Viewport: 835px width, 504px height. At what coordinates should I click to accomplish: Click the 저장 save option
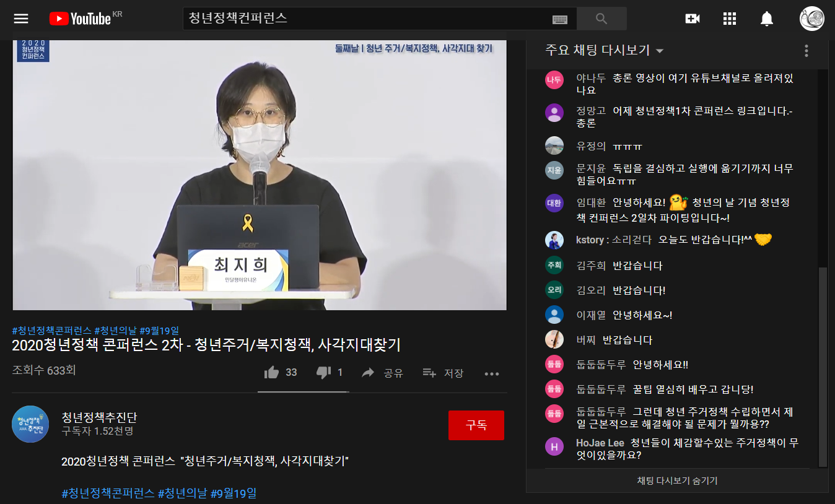pos(443,373)
